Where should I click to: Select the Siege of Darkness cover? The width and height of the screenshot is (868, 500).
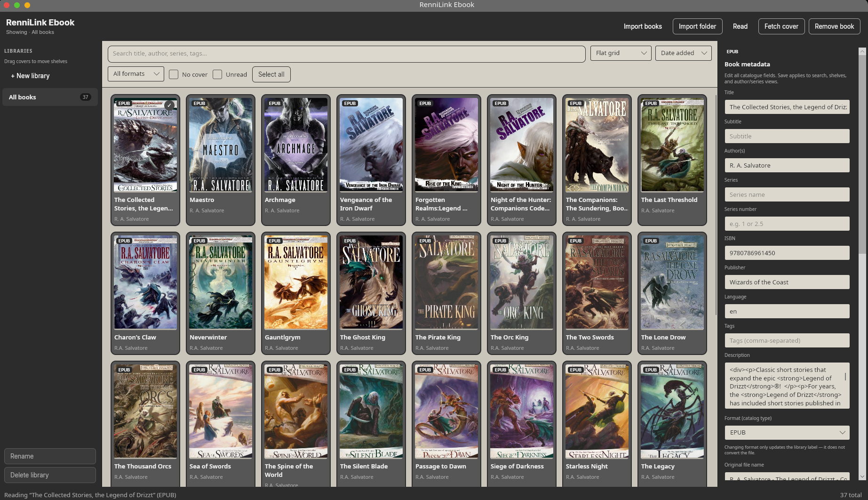(522, 411)
